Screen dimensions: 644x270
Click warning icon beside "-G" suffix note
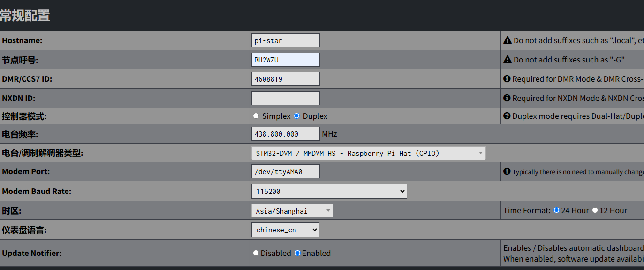507,60
